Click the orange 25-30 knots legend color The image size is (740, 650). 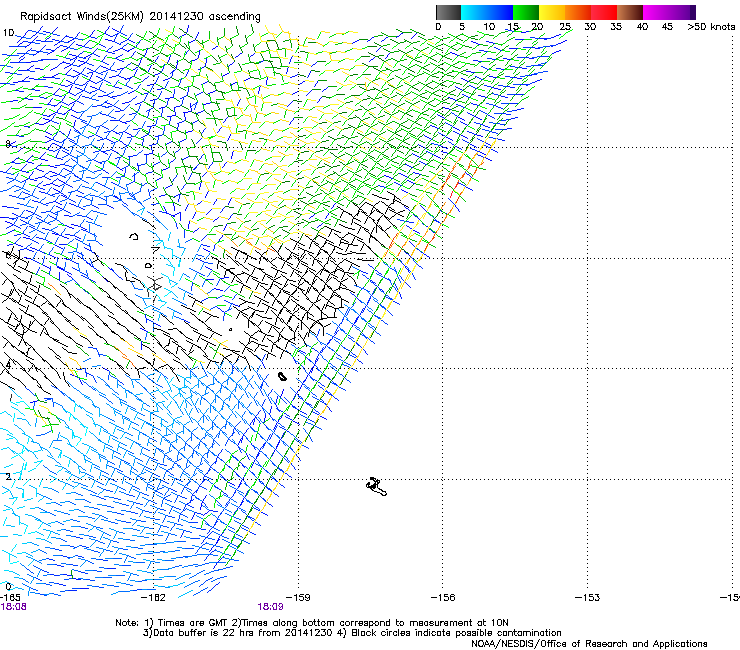click(x=578, y=12)
